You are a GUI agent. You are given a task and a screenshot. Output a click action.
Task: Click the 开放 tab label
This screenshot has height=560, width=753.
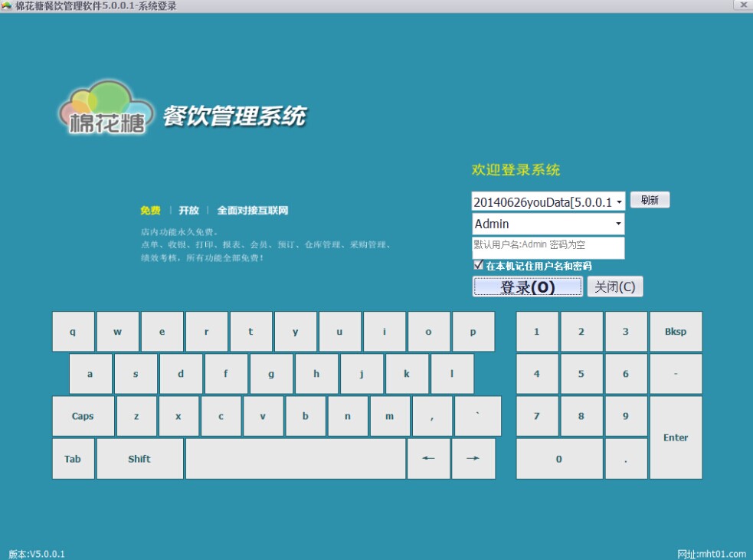(188, 211)
